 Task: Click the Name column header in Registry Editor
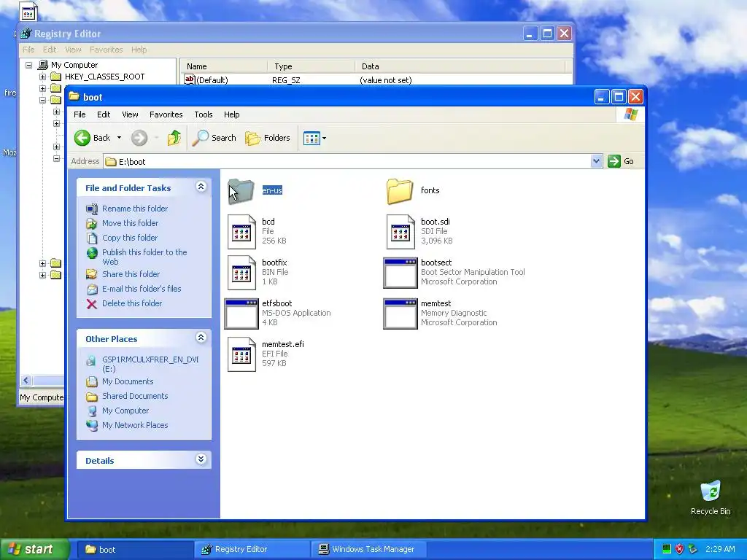[x=225, y=66]
